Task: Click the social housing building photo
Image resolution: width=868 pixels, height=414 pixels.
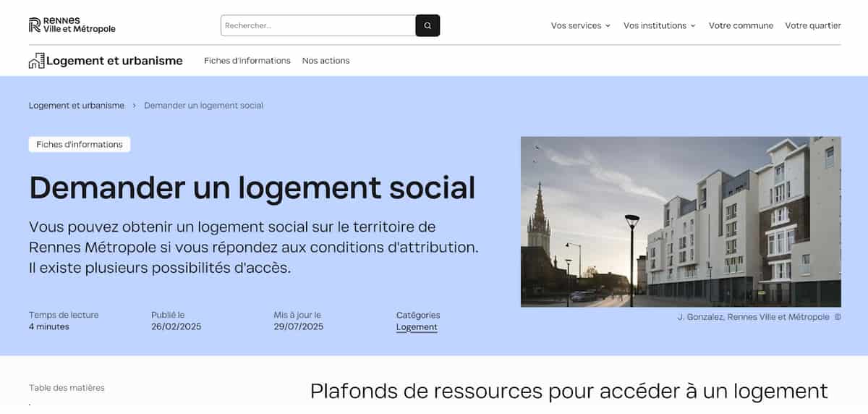Action: pyautogui.click(x=681, y=221)
